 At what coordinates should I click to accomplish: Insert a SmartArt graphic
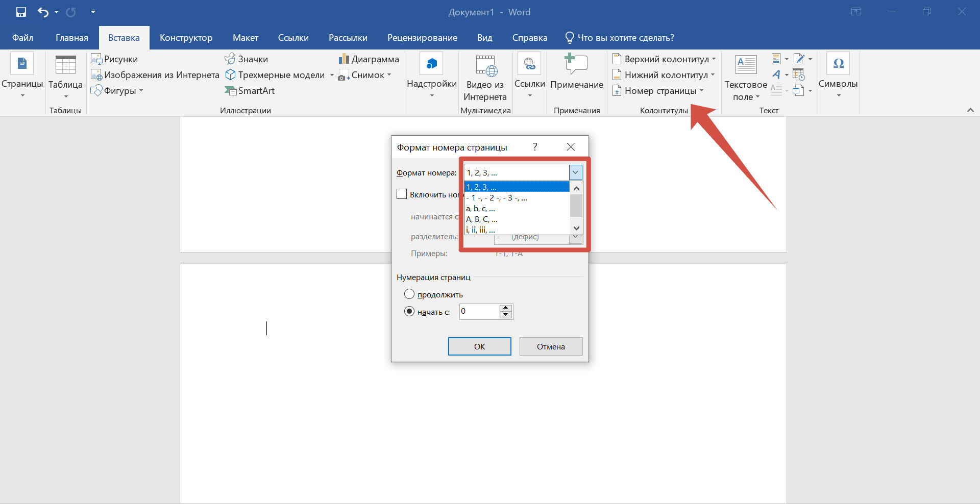250,91
